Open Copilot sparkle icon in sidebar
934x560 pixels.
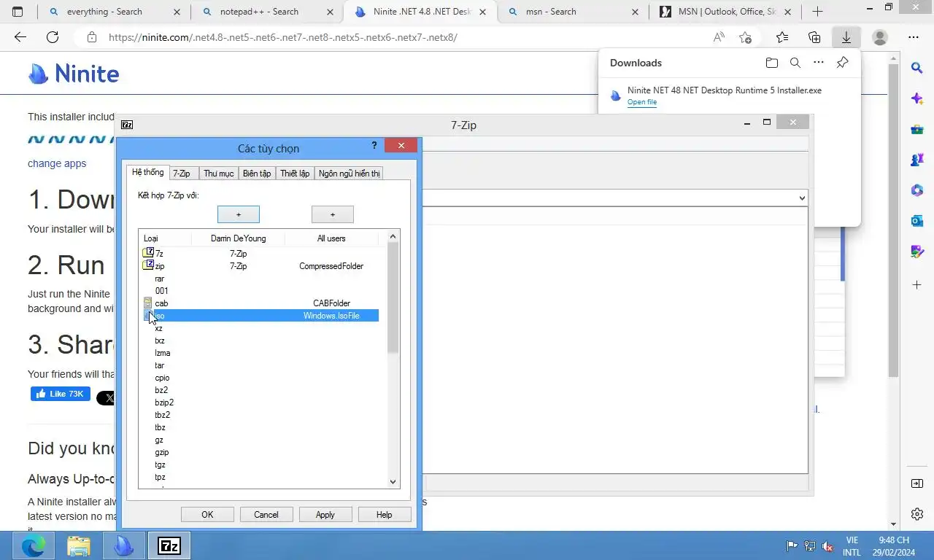click(917, 98)
